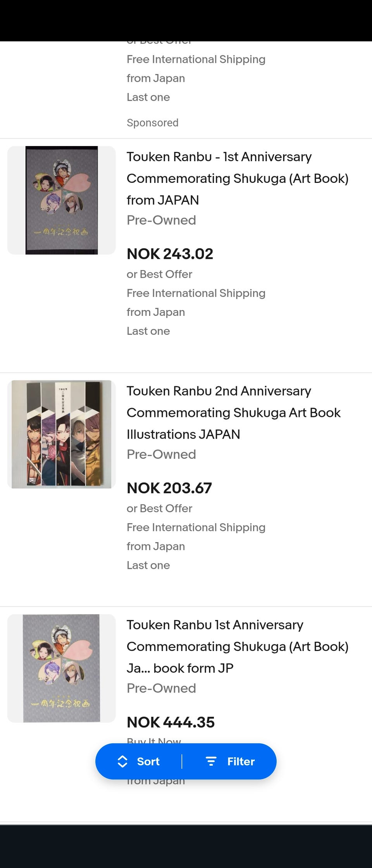Tap the Sort arrows icon
372x868 pixels.
point(122,761)
